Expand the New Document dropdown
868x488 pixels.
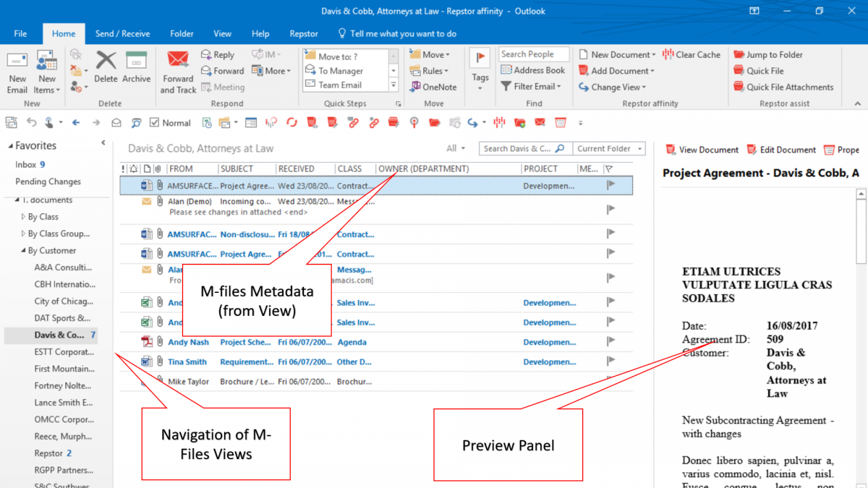coord(653,55)
